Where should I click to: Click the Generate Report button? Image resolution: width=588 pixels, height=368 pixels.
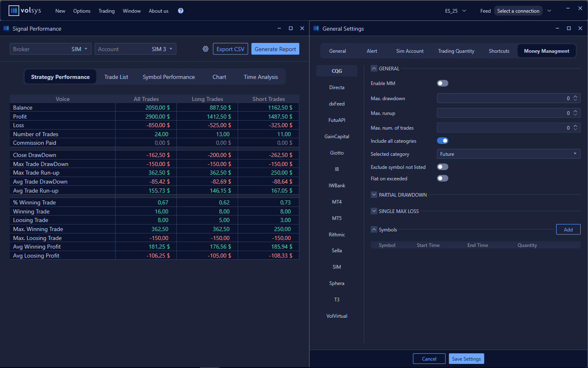click(275, 49)
